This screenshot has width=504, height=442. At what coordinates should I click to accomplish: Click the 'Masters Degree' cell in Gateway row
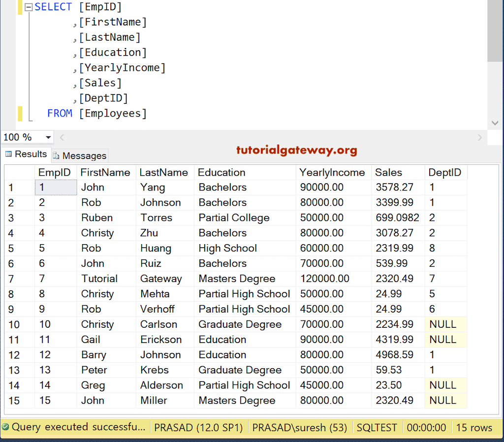click(245, 279)
